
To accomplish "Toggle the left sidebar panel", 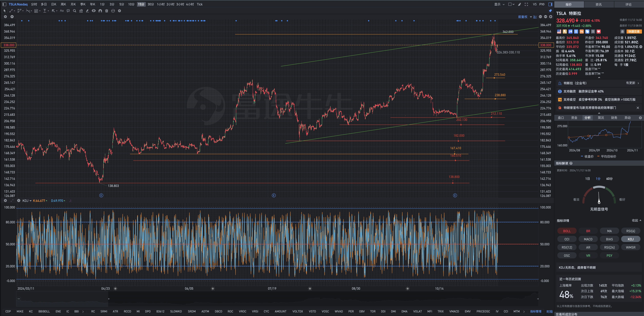I will tap(4, 4).
